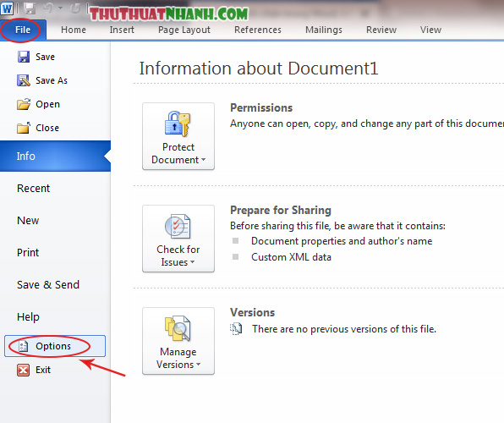
Task: Click the Close folder icon
Action: 24,128
